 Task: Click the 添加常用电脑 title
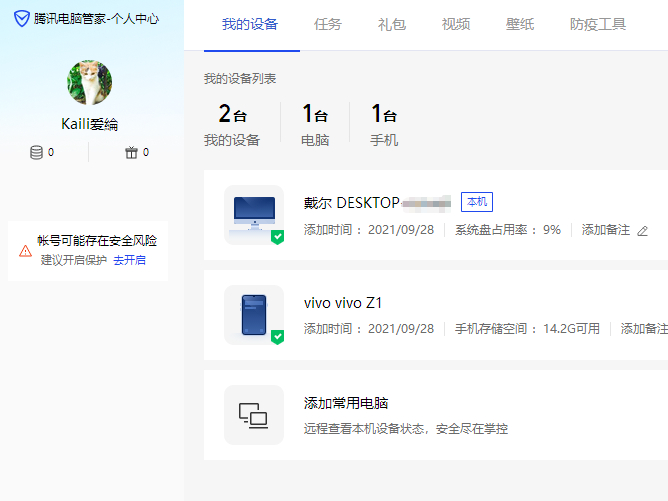(x=346, y=403)
